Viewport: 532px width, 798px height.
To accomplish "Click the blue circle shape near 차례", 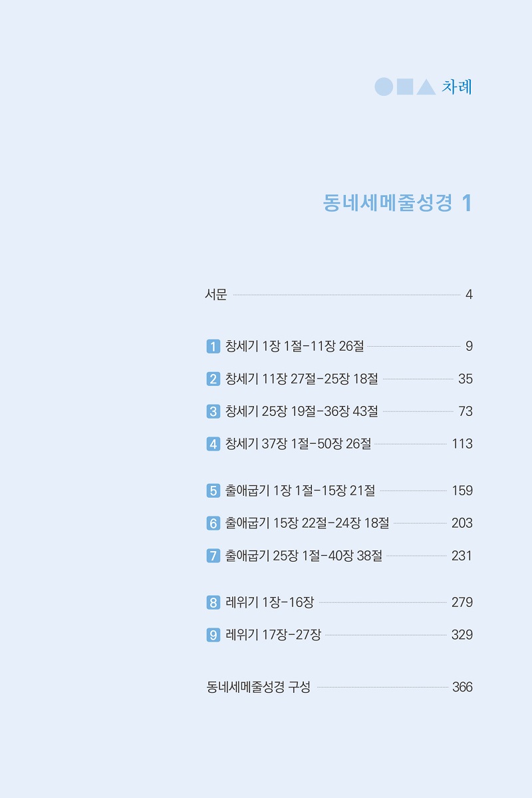I will click(384, 87).
